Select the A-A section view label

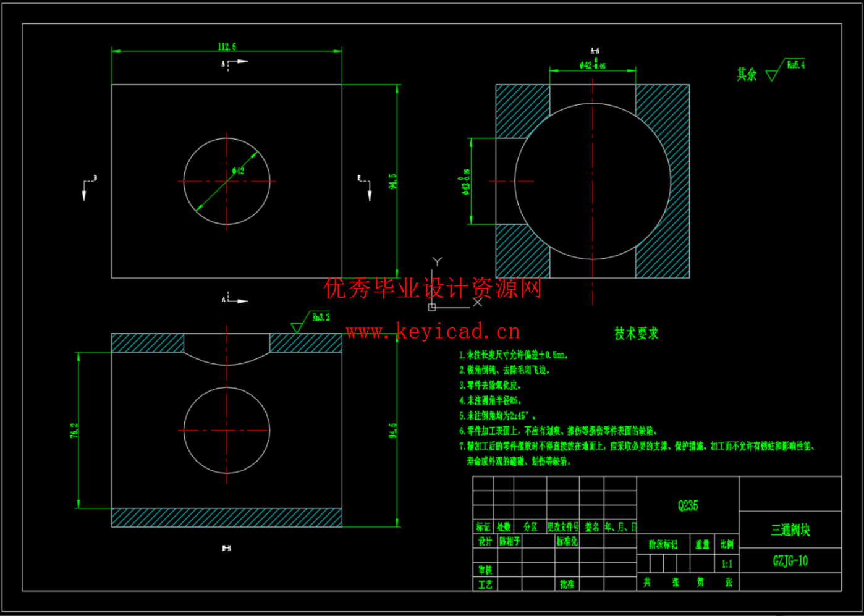pos(595,51)
